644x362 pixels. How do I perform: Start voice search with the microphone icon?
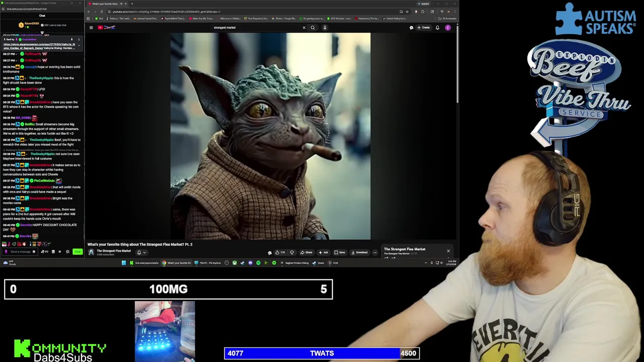coord(325,28)
